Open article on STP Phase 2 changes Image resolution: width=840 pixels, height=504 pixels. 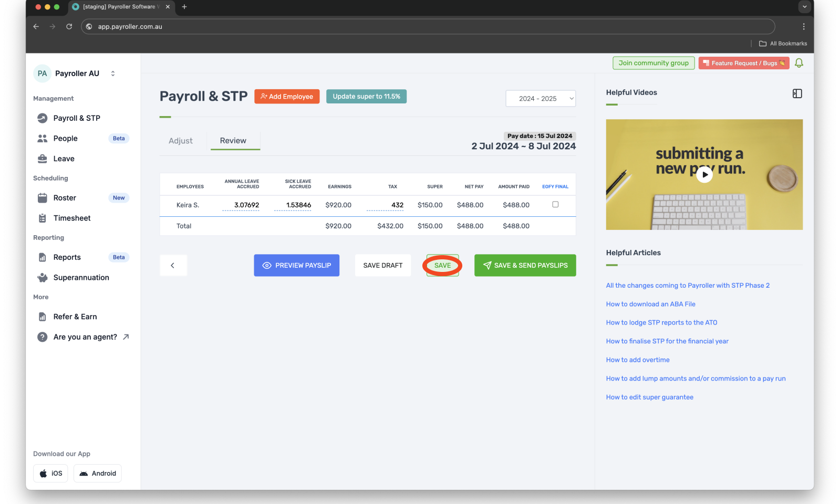(x=688, y=286)
